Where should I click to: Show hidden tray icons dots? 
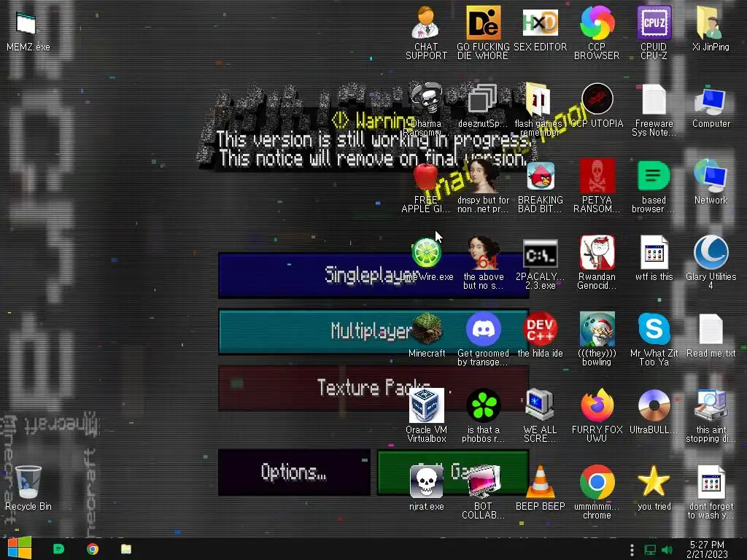coord(632,550)
